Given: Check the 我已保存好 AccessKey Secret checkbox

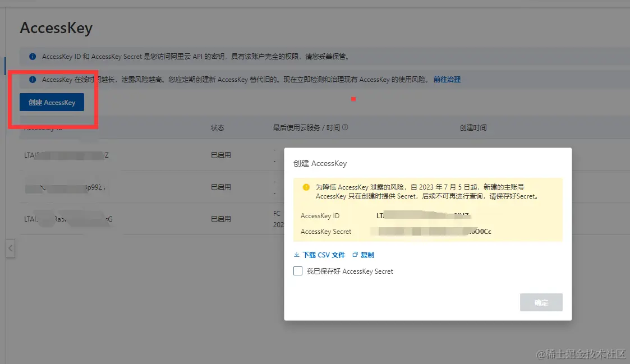Looking at the screenshot, I should click(x=298, y=271).
